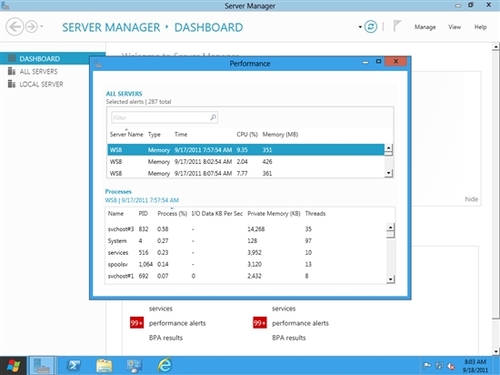The width and height of the screenshot is (500, 375).
Task: Click inside the Filter text field
Action: click(160, 118)
